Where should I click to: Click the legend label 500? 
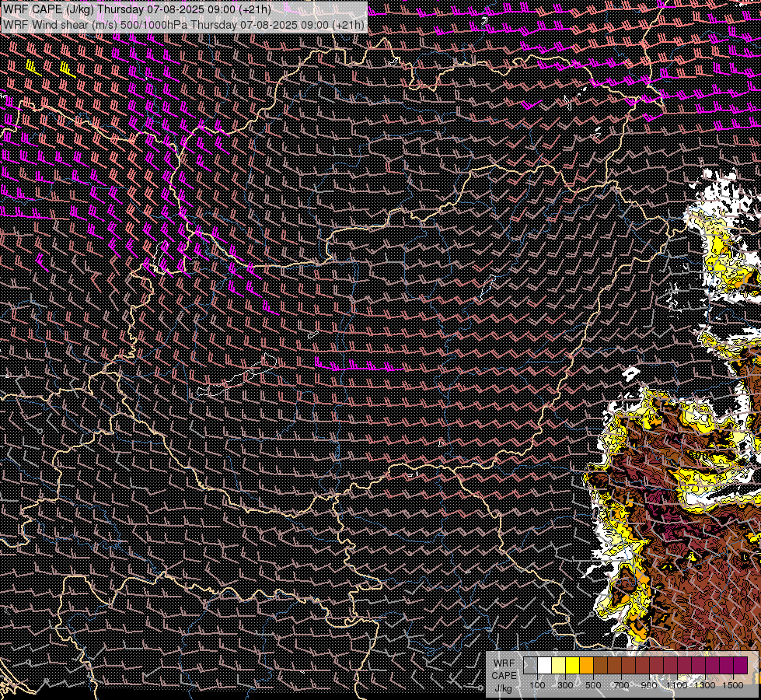point(593,685)
